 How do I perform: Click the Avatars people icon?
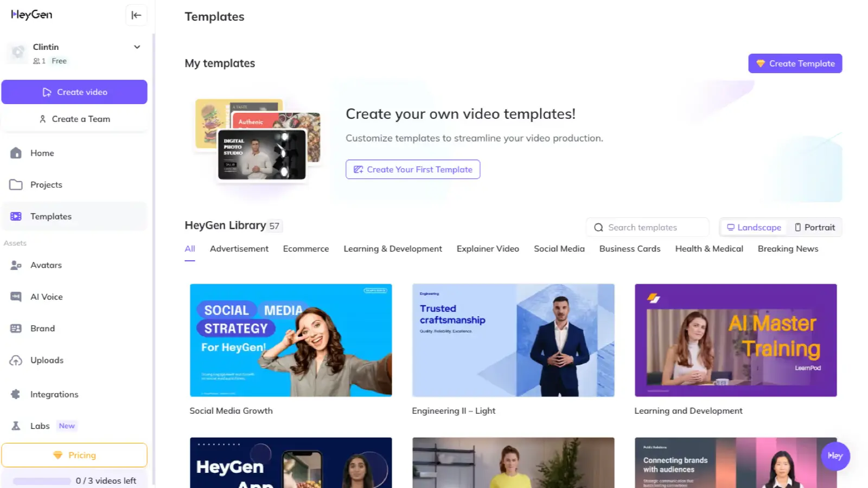coord(16,265)
